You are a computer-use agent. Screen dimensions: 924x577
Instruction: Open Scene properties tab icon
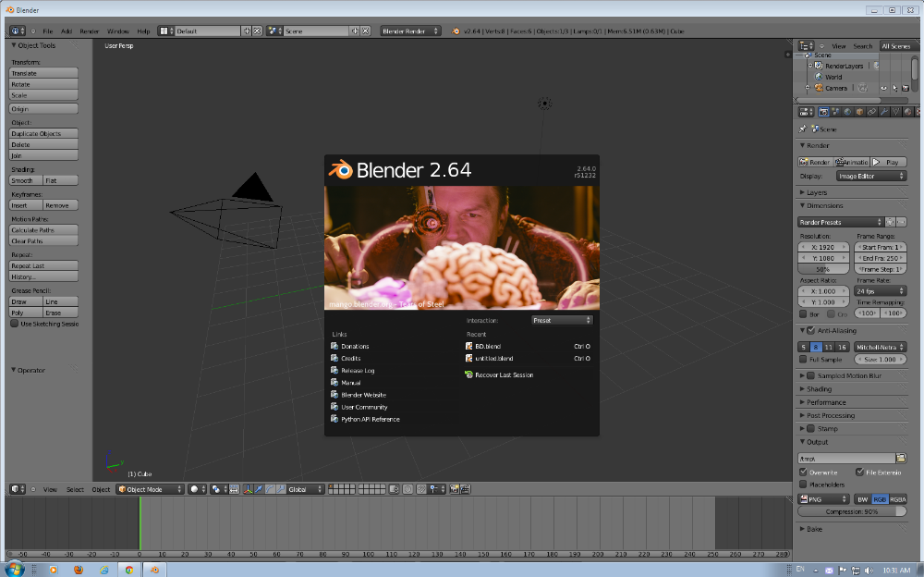835,112
